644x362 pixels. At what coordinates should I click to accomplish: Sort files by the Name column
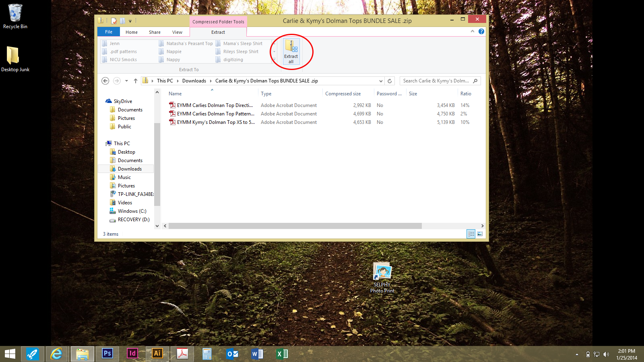coord(175,94)
